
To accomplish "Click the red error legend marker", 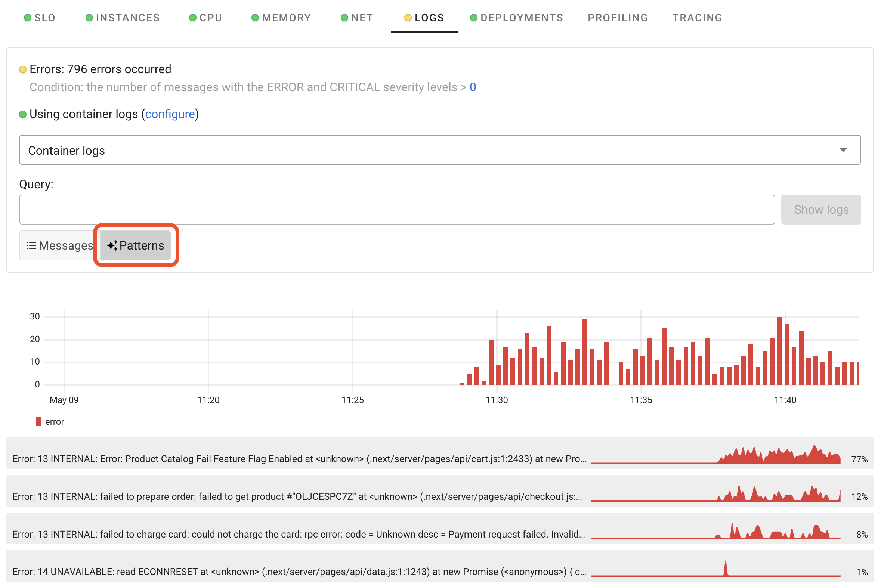I will (38, 421).
